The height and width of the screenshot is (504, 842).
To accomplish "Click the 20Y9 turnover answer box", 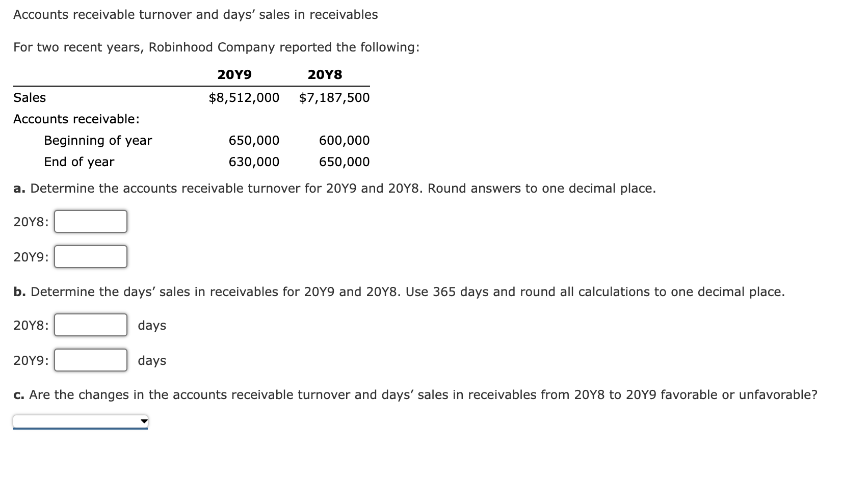I will point(90,257).
